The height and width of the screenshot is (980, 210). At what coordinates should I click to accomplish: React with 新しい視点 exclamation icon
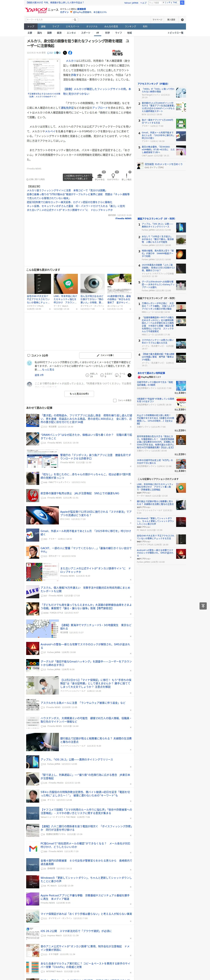tap(127, 176)
